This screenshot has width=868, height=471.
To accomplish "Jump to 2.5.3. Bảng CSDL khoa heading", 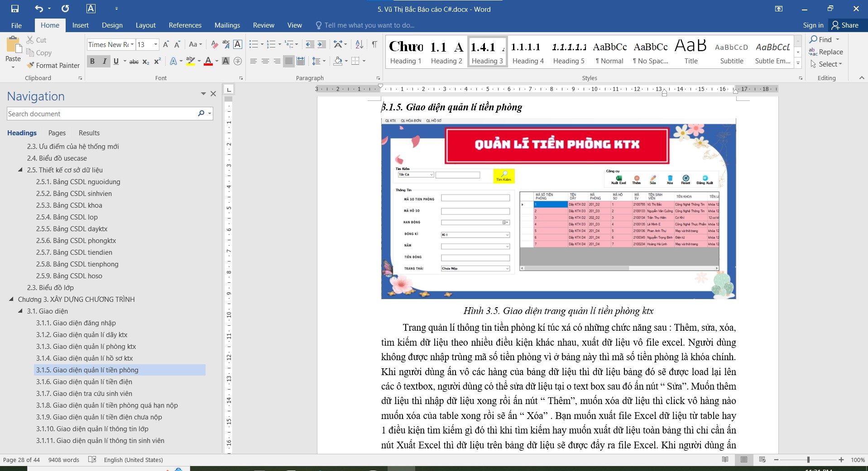I will point(69,205).
